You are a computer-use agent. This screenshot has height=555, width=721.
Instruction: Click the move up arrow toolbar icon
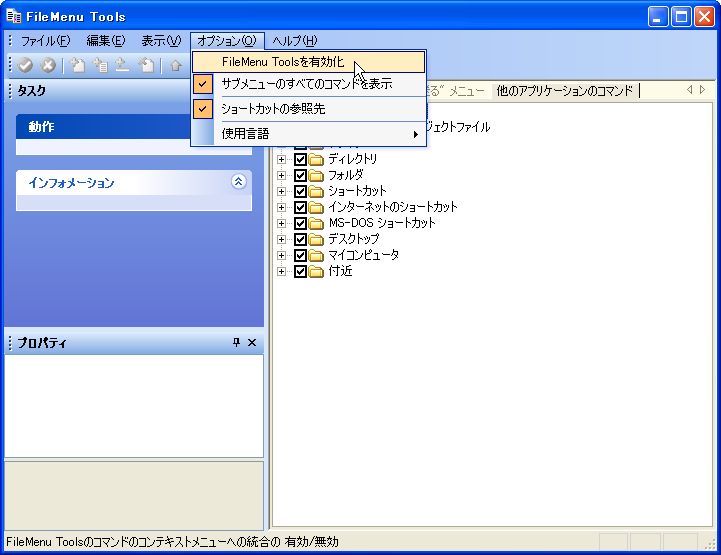pyautogui.click(x=175, y=65)
